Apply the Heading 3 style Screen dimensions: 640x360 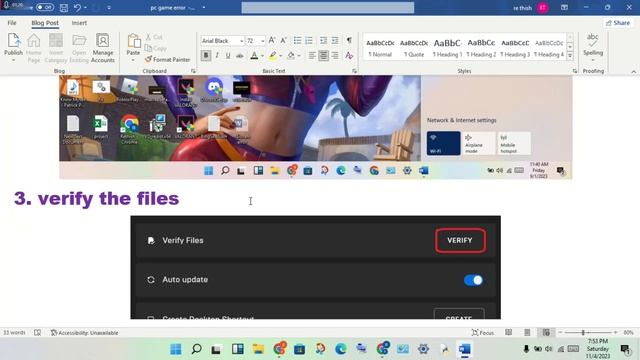(x=515, y=48)
